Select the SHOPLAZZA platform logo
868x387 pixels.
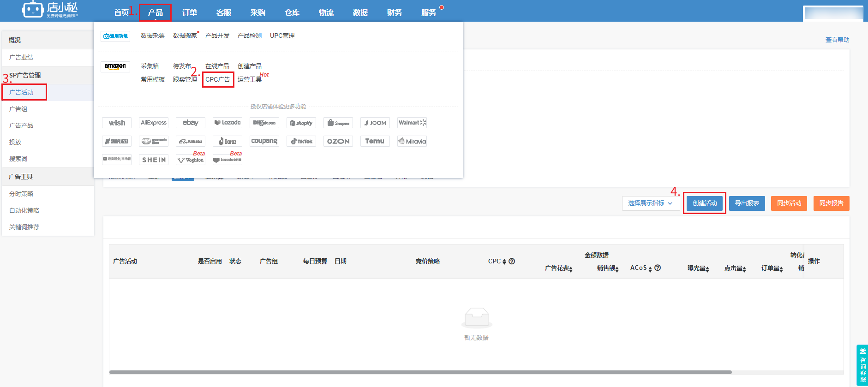(117, 141)
